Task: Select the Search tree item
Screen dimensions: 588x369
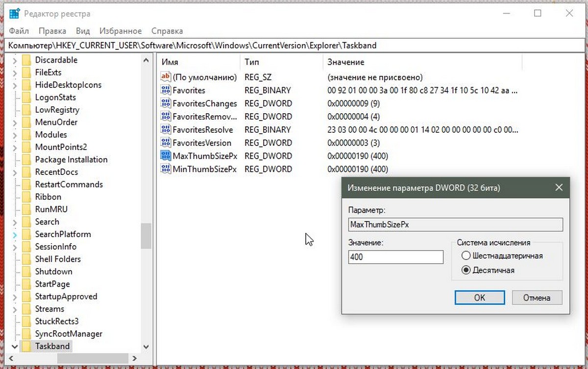Action: tap(47, 221)
